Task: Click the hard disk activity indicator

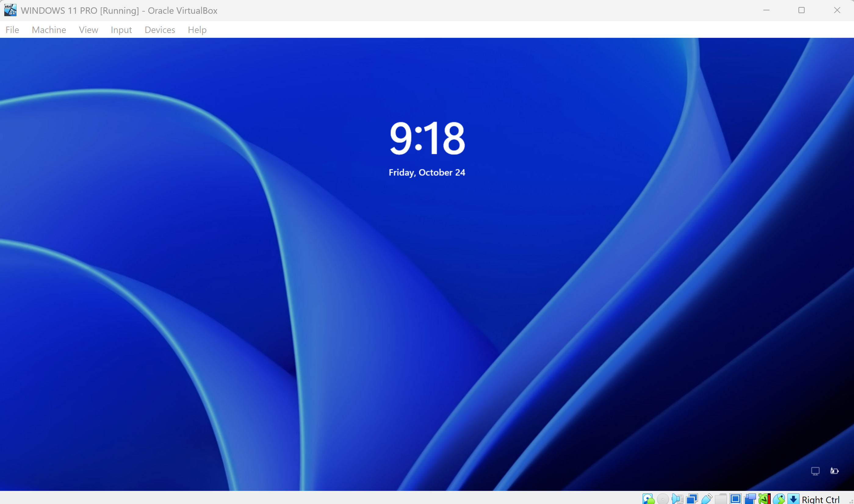Action: tap(648, 499)
